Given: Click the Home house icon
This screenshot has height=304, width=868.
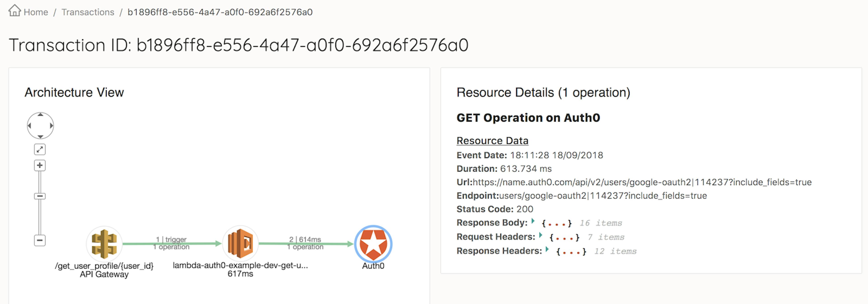Looking at the screenshot, I should 14,11.
